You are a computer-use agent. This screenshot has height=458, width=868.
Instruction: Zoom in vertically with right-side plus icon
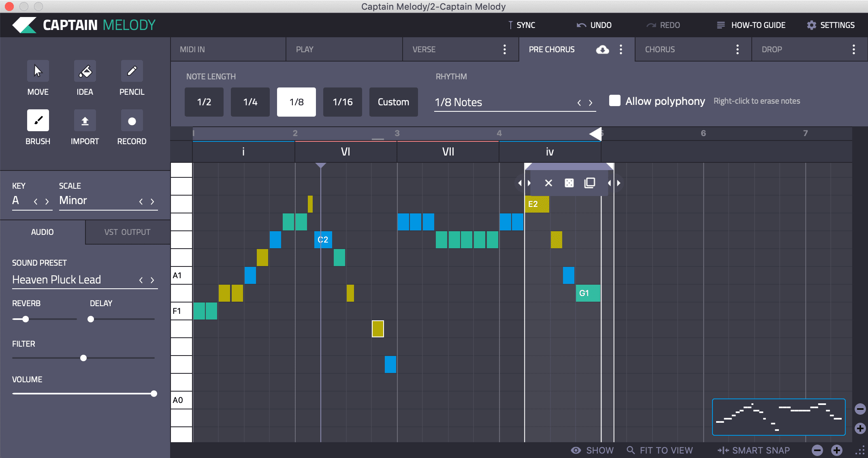pos(860,428)
